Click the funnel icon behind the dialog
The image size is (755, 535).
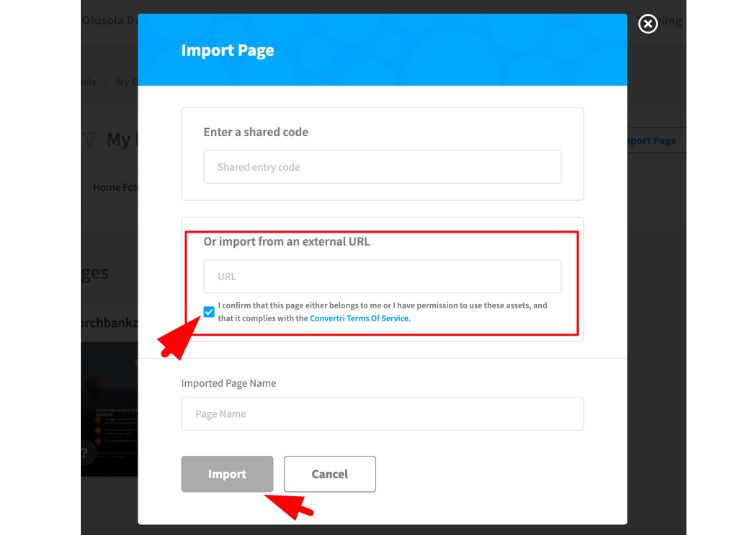coord(90,140)
